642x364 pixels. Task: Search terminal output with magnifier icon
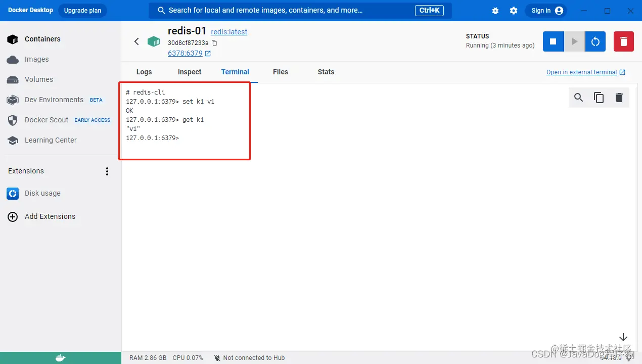pyautogui.click(x=579, y=98)
